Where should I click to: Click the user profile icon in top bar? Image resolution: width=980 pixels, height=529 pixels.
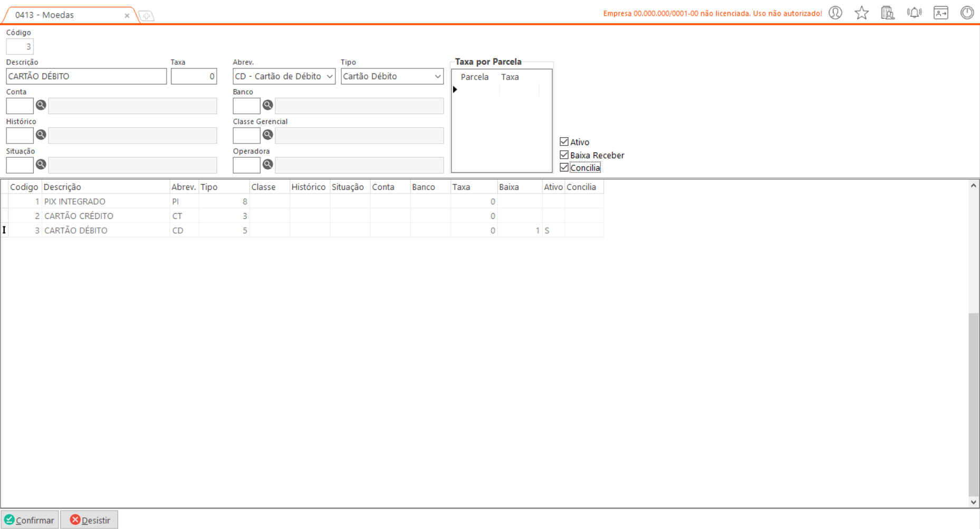click(x=835, y=13)
